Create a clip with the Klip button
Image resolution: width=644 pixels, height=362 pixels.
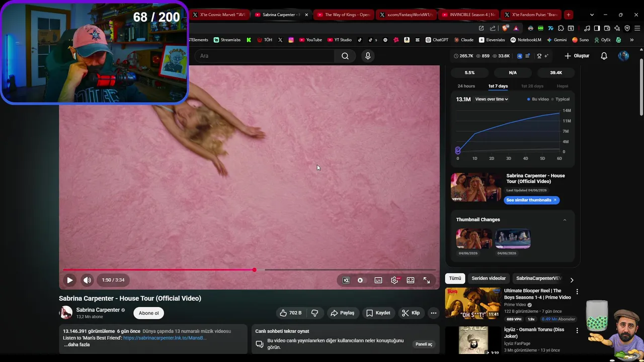coord(411,313)
